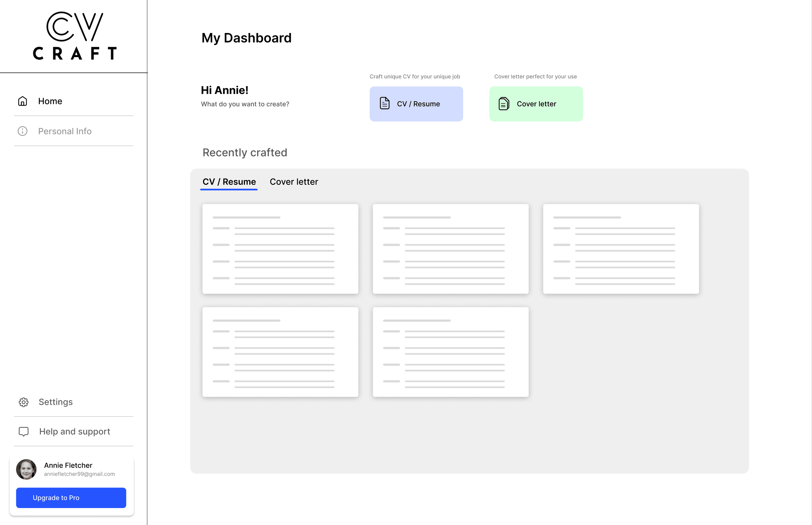Click the pages icon on Cover letter card
The width and height of the screenshot is (812, 525).
coord(504,103)
